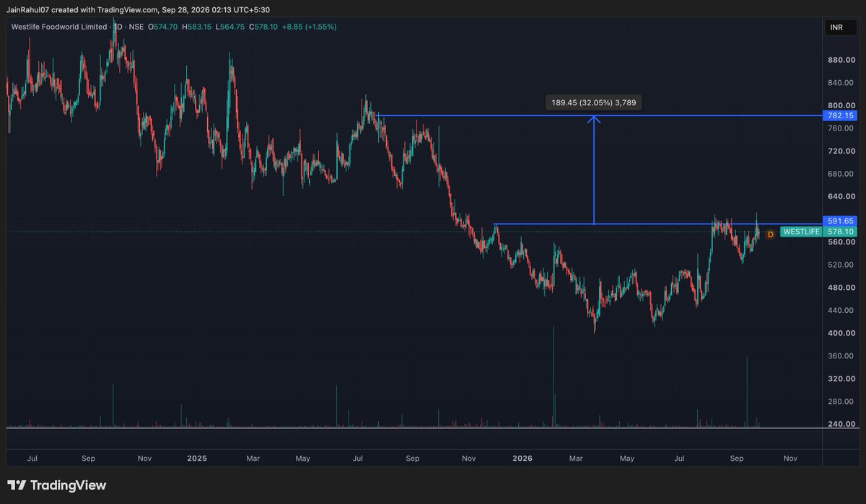Screen dimensions: 866x504
Task: Select the blue 782.15 price label
Action: [x=840, y=115]
